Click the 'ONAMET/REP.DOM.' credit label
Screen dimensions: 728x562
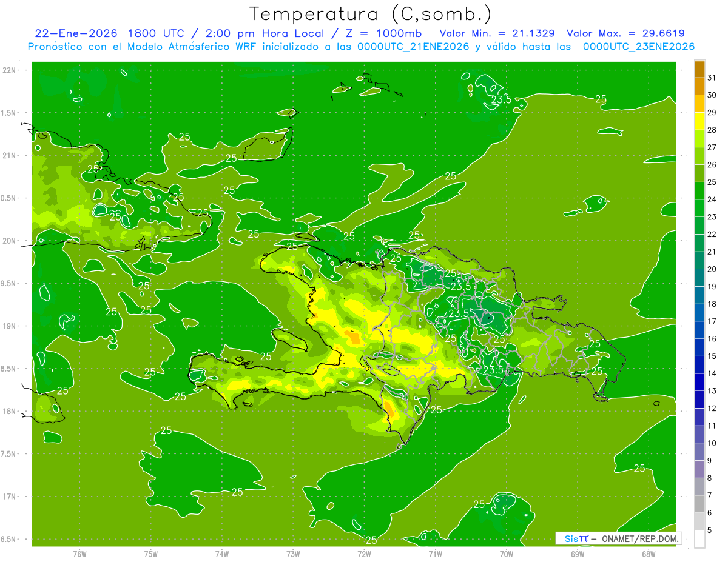coord(641,538)
